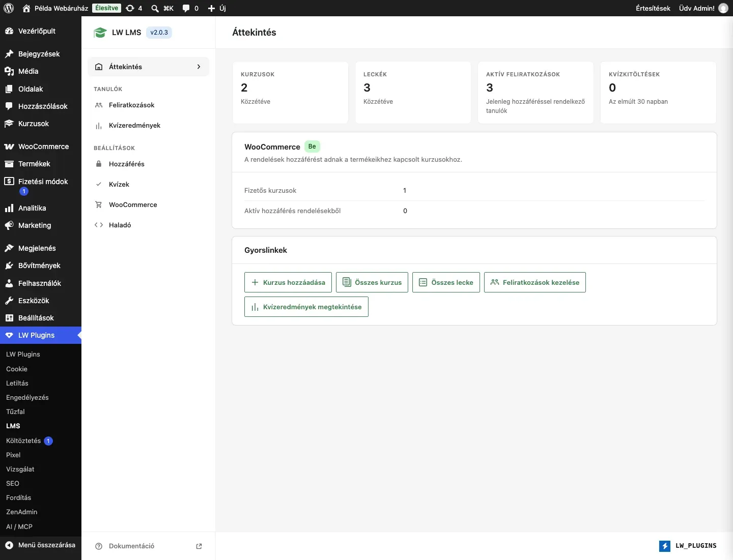
Task: Click the LW_PLUGINS lightning bolt logo
Action: [x=665, y=546]
